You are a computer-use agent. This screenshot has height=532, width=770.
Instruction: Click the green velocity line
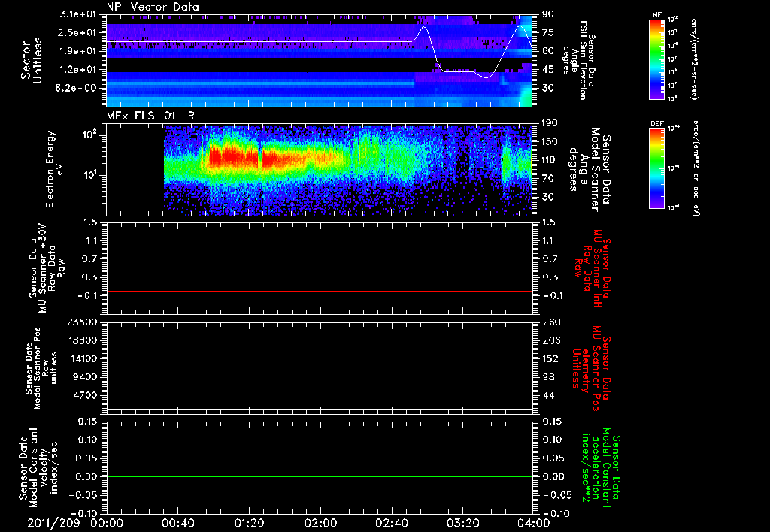click(320, 476)
